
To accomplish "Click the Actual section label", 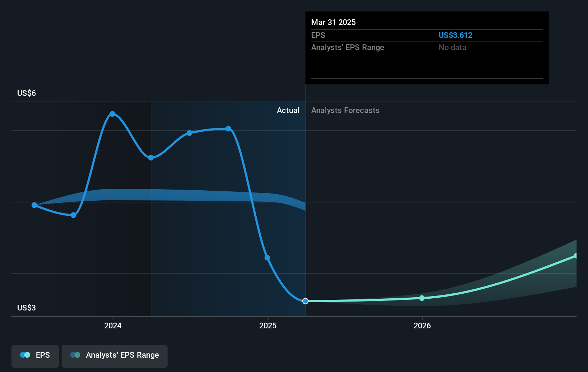I will click(x=288, y=111).
